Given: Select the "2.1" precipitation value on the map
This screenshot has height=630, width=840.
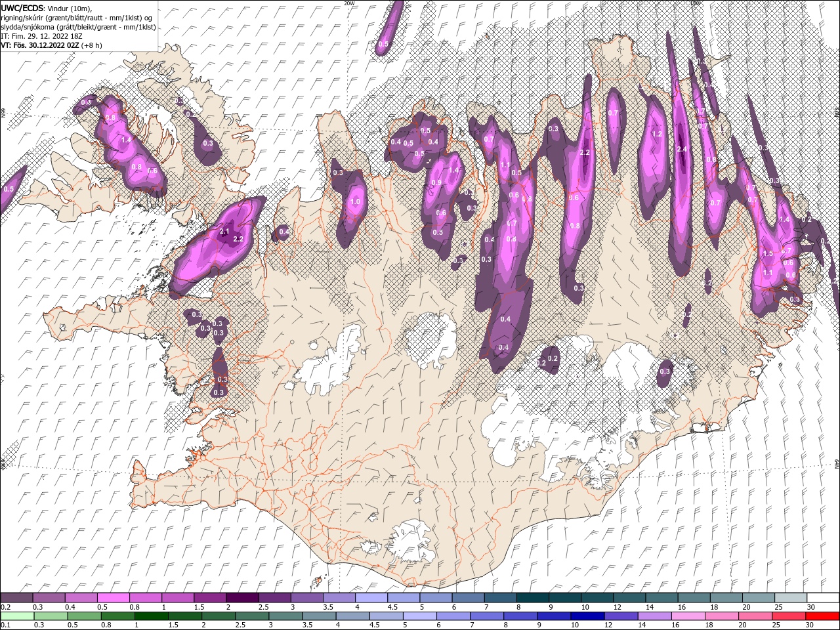Looking at the screenshot, I should (224, 232).
